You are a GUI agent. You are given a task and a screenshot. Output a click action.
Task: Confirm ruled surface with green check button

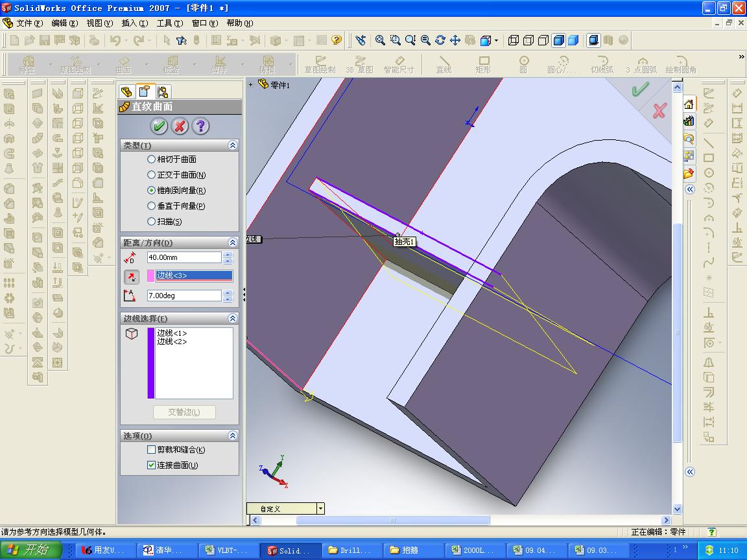coord(159,126)
